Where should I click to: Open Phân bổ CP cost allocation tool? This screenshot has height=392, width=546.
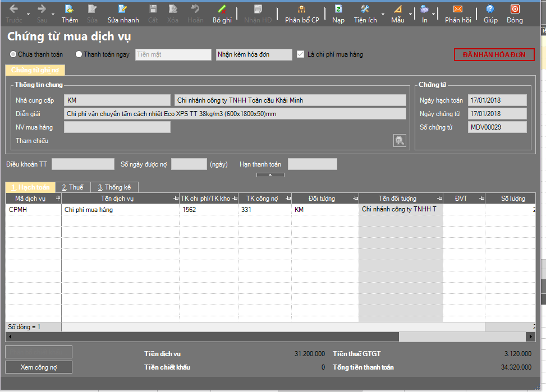point(301,10)
